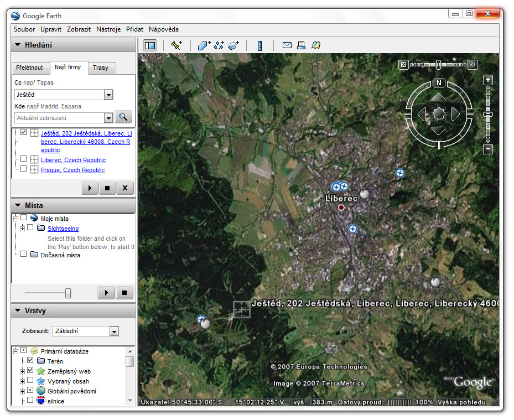Viewport: 514px width, 420px height.
Task: Open the Nápověda menu
Action: pyautogui.click(x=164, y=29)
